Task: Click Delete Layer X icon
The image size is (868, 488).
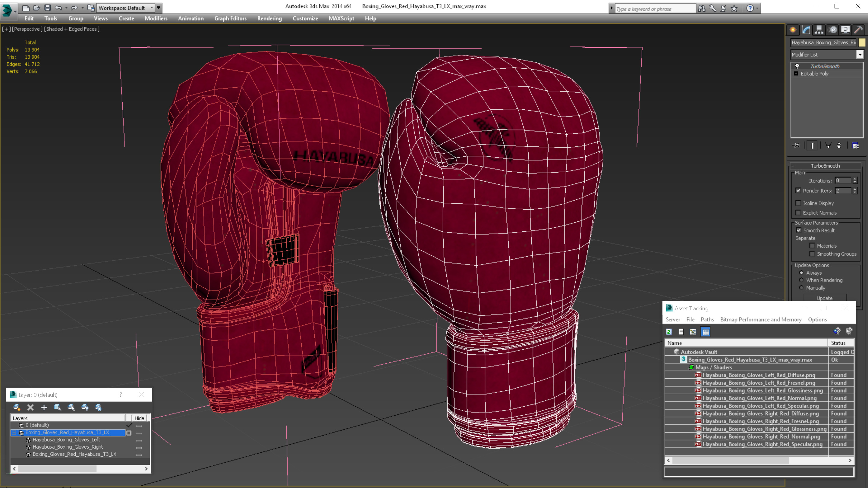Action: click(x=30, y=408)
